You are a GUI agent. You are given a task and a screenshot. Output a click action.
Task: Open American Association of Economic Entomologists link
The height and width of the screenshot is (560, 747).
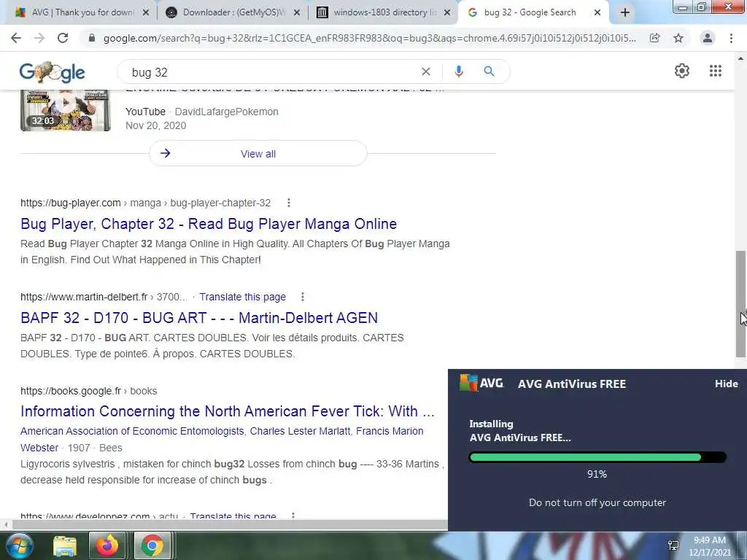click(x=132, y=431)
